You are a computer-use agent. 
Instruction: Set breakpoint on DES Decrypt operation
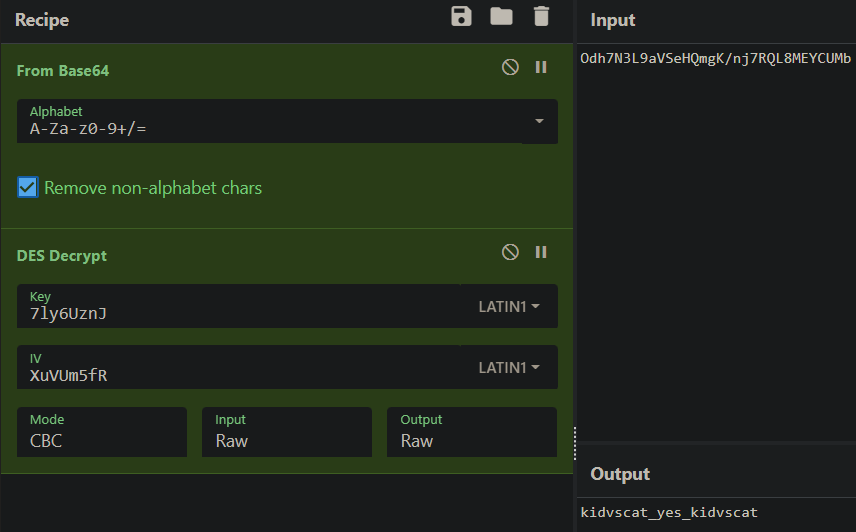pyautogui.click(x=541, y=252)
